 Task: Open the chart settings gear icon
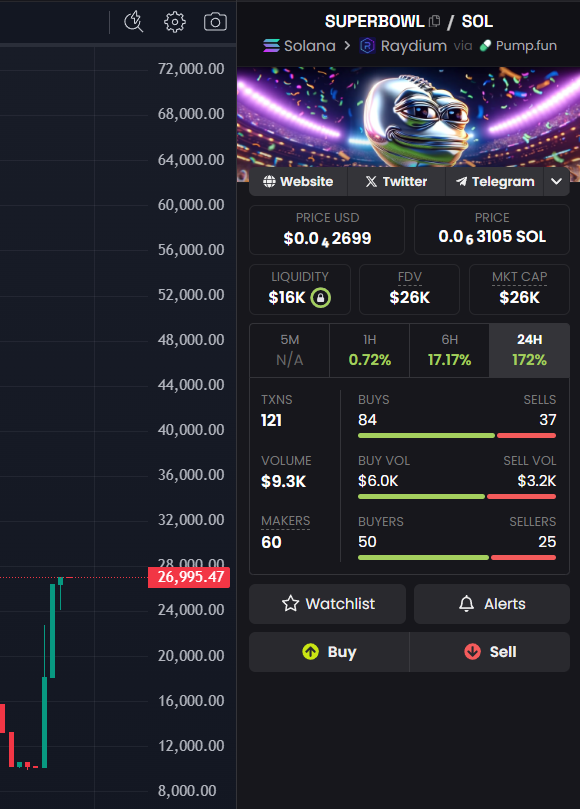(174, 22)
